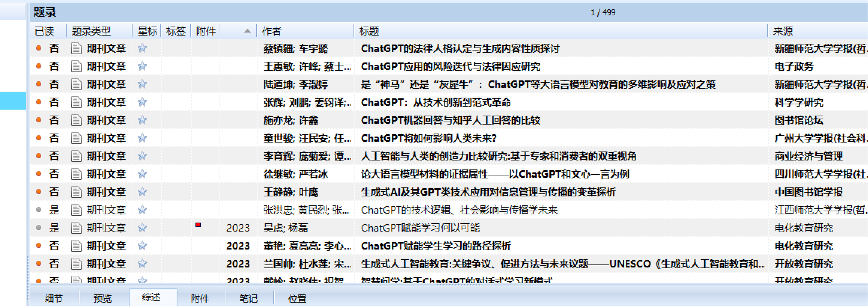The height and width of the screenshot is (306, 868).
Task: Click the document icon for ChatGPT的法律人格认定 row
Action: [x=76, y=48]
